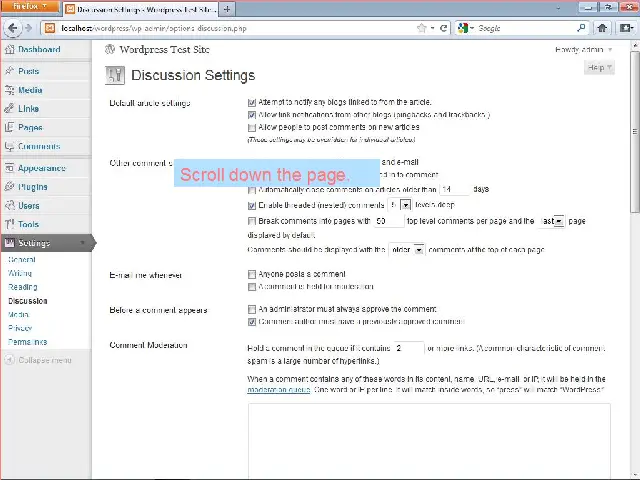The image size is (640, 480).
Task: Click the site favicon in the address bar
Action: click(50, 28)
